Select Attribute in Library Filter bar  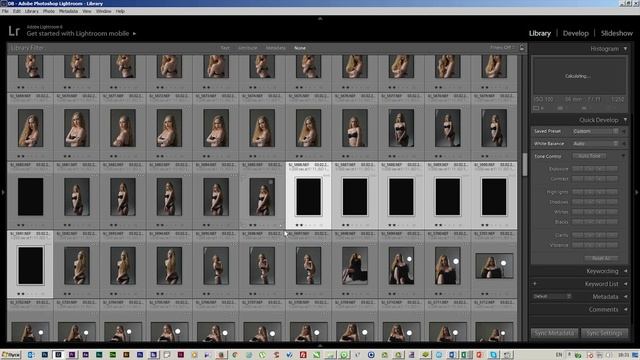coord(247,48)
